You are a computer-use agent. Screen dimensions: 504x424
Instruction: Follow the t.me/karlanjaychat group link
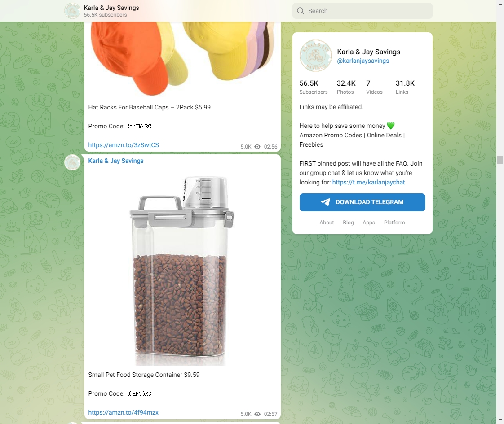(x=368, y=182)
